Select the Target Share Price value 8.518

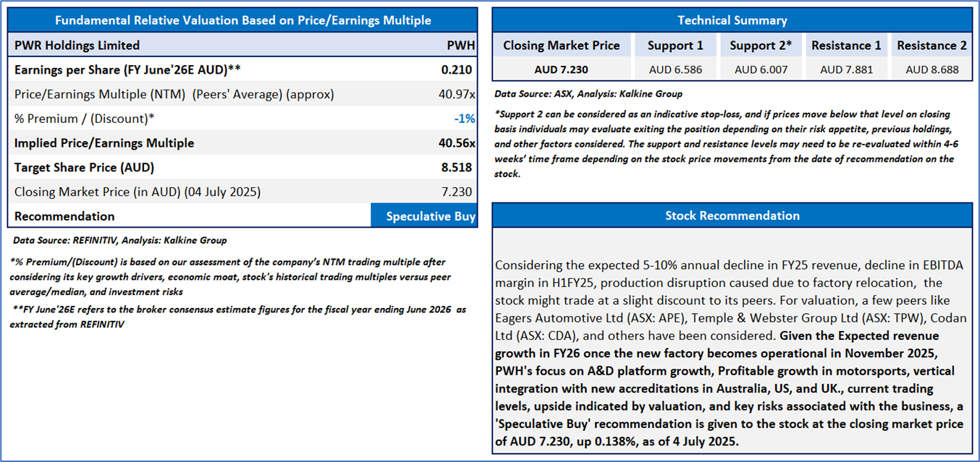point(457,168)
